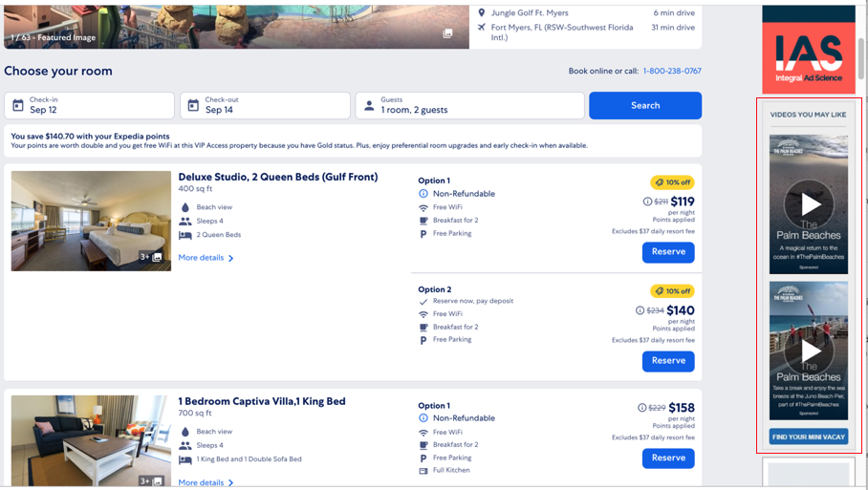Open photo gallery icon on Deluxe Studio image

click(158, 257)
